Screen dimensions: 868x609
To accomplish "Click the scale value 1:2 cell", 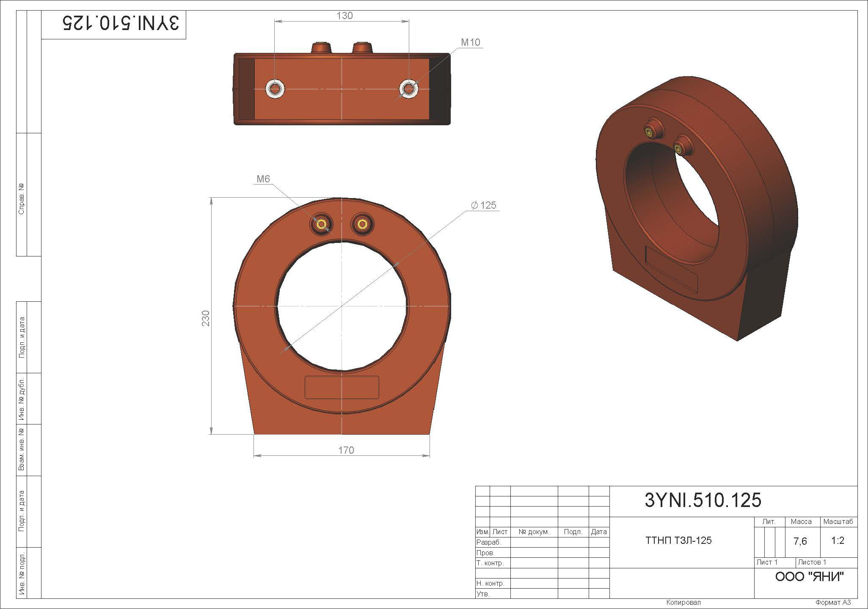I will coord(838,540).
